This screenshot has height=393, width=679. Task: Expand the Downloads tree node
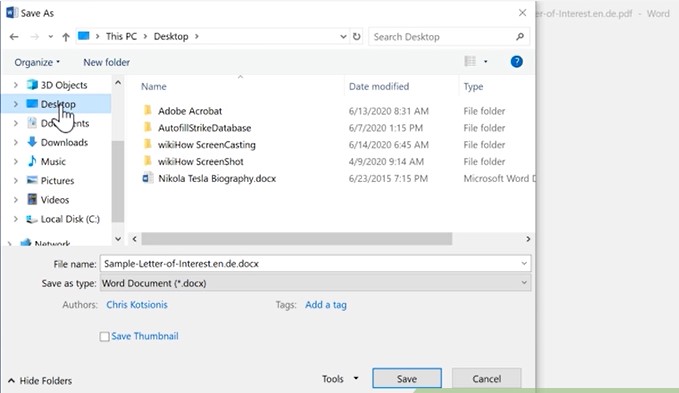16,142
